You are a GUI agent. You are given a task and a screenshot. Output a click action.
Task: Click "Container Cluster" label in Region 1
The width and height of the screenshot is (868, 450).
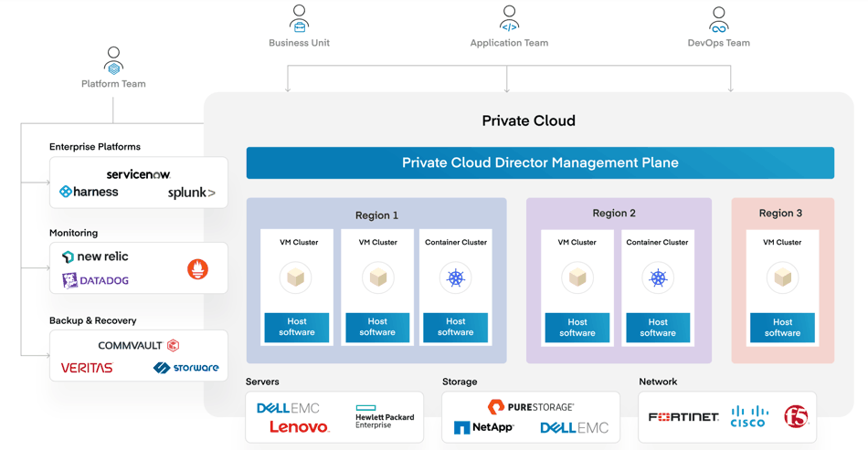456,242
